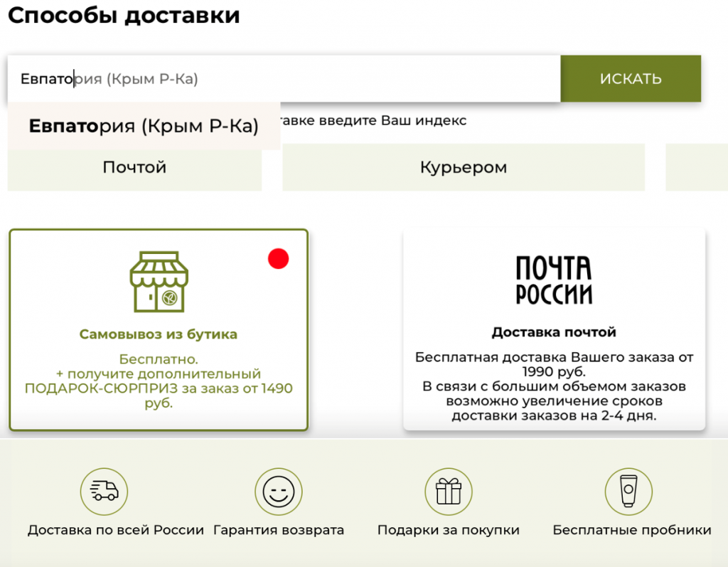Open the Самовывоз из бутика title
This screenshot has width=728, height=567.
[158, 334]
